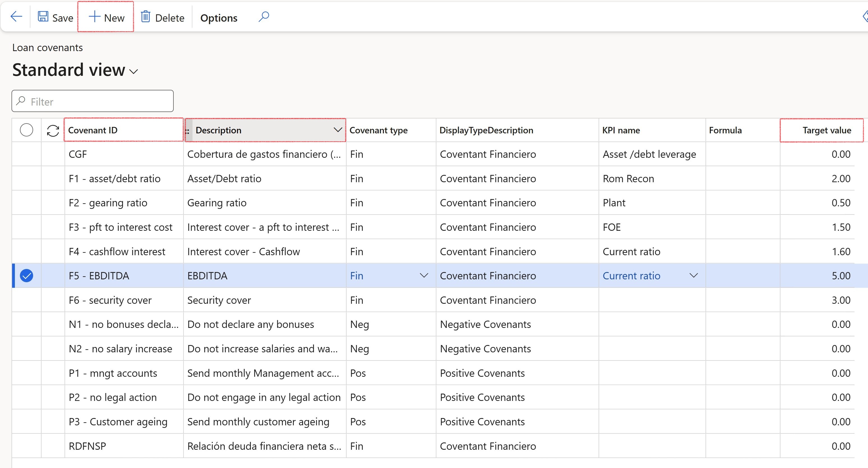Click Asset/Debt ratio description cell
This screenshot has width=868, height=468.
pyautogui.click(x=265, y=179)
